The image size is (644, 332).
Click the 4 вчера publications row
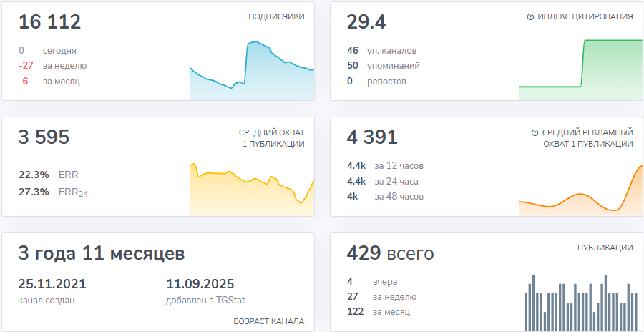(372, 282)
